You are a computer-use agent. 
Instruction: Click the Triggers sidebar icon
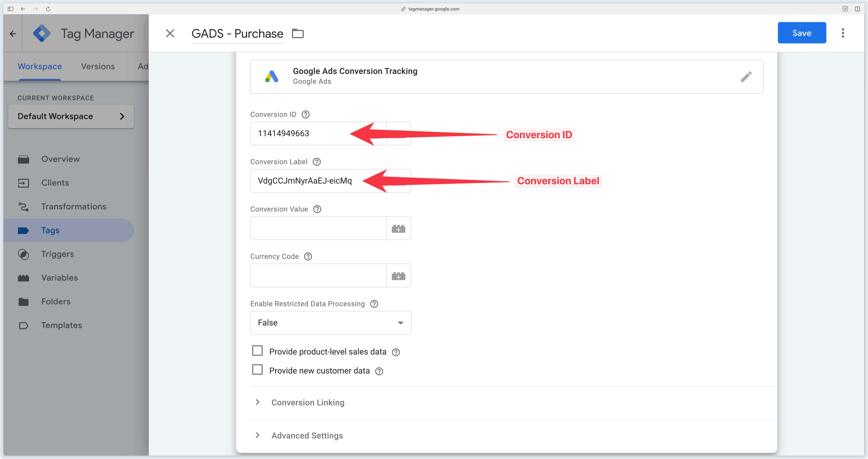coord(23,254)
